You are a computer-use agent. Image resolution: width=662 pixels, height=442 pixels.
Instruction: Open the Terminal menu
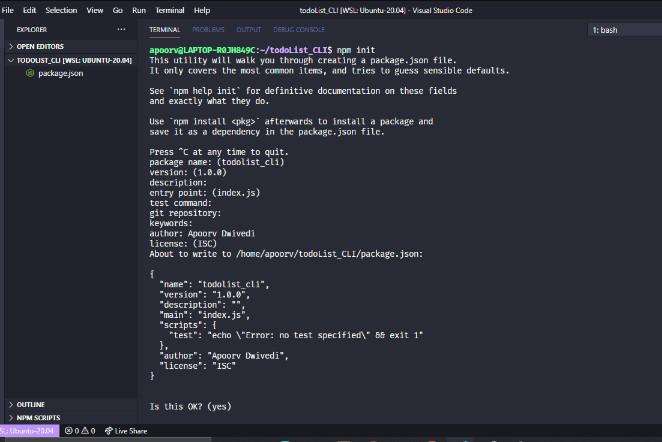pos(170,11)
